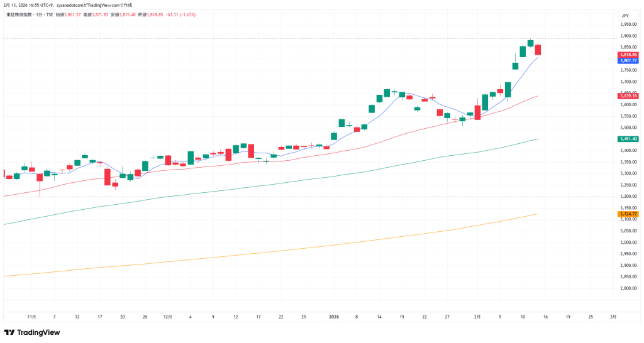Select the red 3,818.85 last price label

pyautogui.click(x=628, y=55)
